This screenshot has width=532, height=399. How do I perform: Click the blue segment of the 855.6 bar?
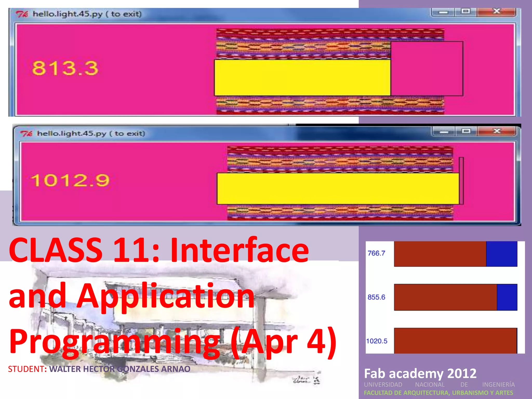coord(507,297)
